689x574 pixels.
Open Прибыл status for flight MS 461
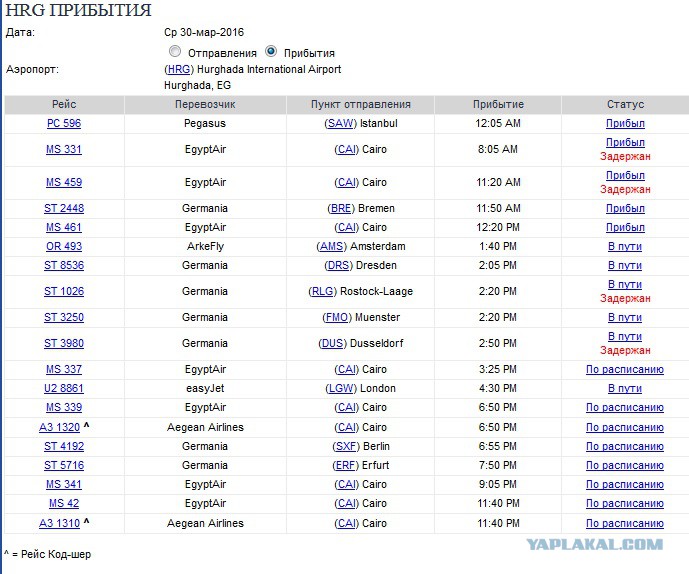click(x=625, y=228)
